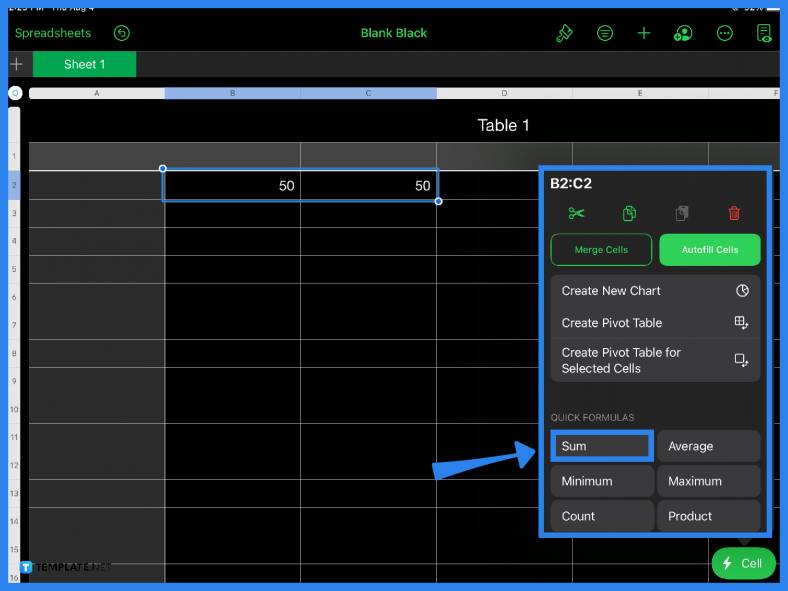Copy selected cells with copy icon
This screenshot has width=788, height=591.
point(629,213)
